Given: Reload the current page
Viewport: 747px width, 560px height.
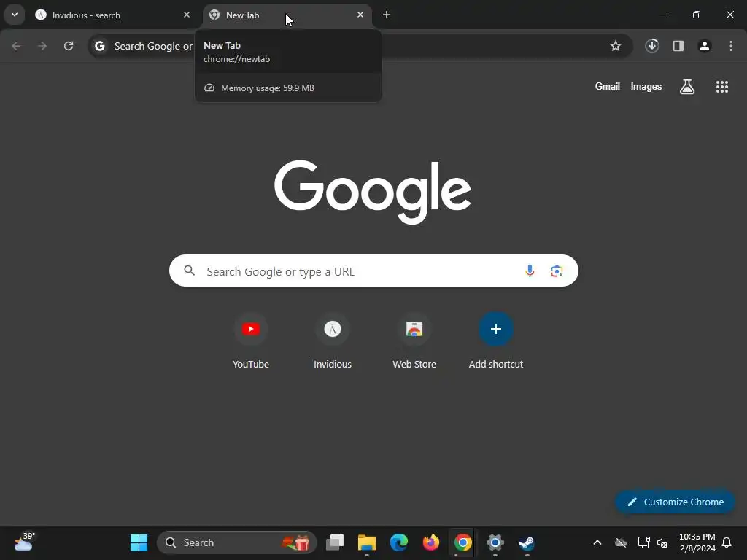Looking at the screenshot, I should [x=69, y=46].
